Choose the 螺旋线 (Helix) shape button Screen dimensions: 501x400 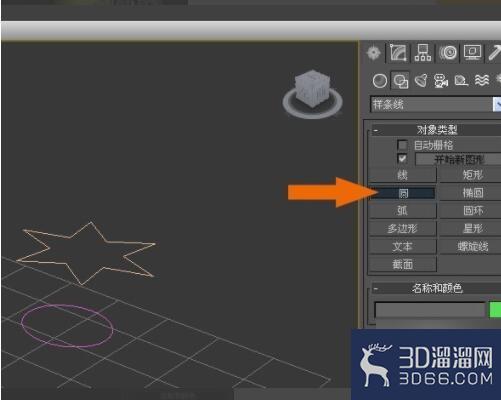(472, 247)
